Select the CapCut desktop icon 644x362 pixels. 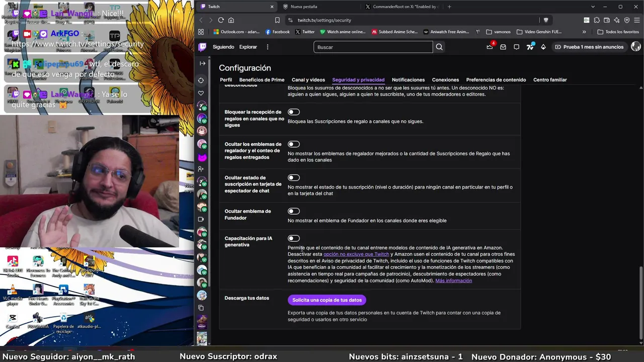[x=13, y=321]
